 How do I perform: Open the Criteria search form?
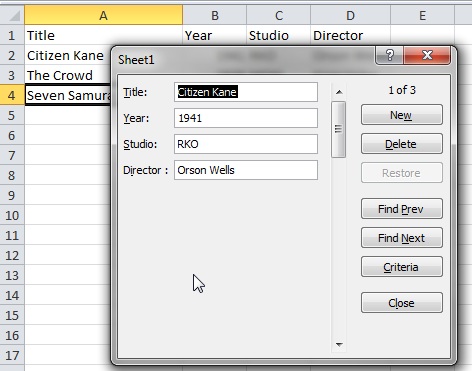402,267
